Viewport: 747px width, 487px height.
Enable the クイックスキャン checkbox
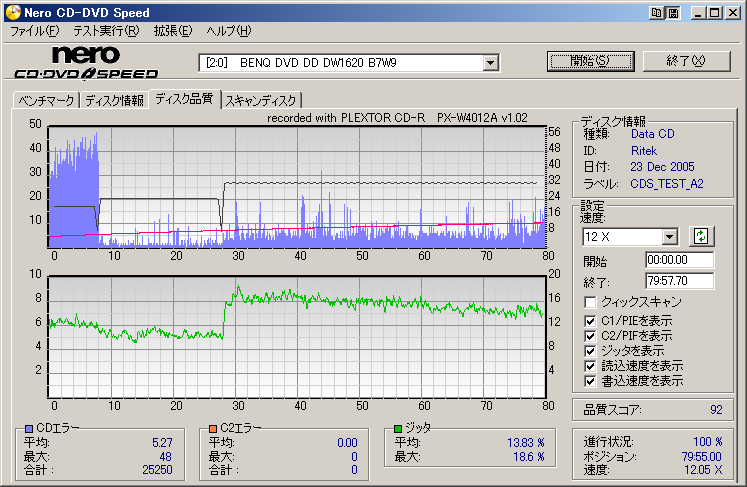click(591, 302)
